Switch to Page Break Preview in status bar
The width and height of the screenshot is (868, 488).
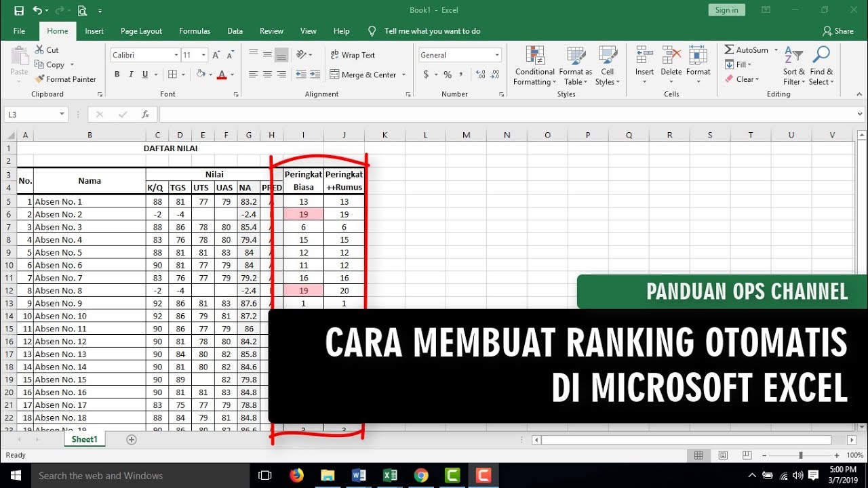coord(747,455)
